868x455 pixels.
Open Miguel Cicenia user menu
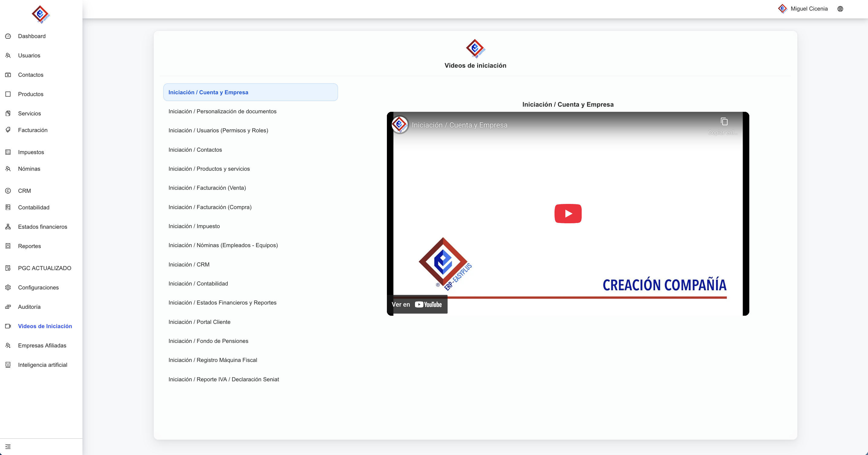809,9
